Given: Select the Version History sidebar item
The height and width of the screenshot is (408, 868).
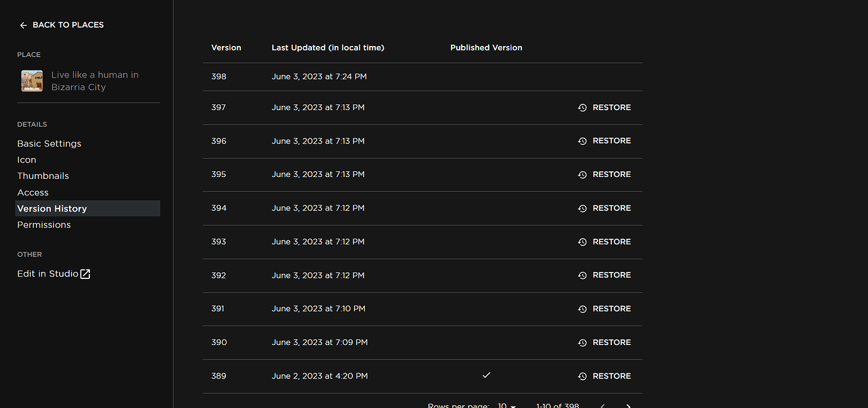Looking at the screenshot, I should coord(87,208).
